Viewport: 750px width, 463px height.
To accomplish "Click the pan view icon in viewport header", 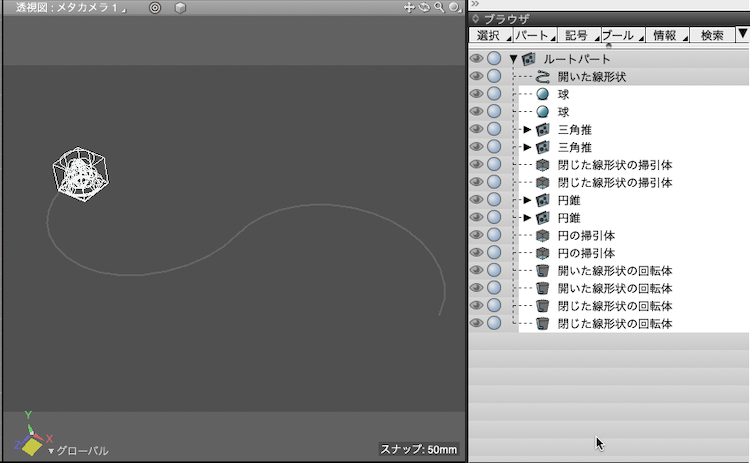I will (x=409, y=7).
